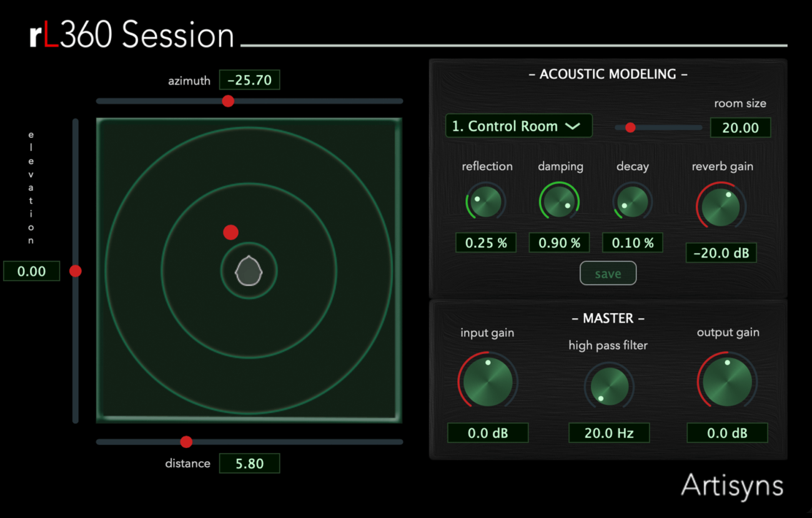Click the reverb gain knob
This screenshot has height=518, width=812.
click(x=721, y=207)
